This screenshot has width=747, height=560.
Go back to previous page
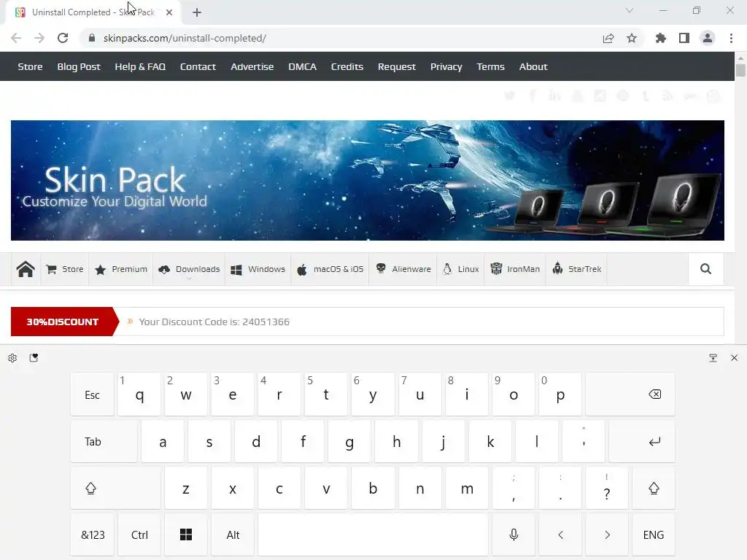click(16, 38)
